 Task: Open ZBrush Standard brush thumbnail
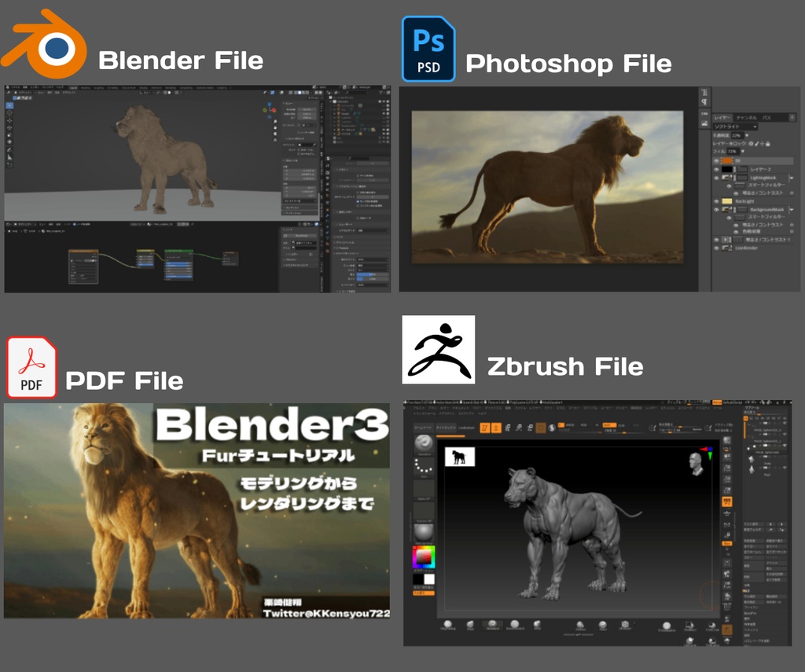pyautogui.click(x=424, y=445)
